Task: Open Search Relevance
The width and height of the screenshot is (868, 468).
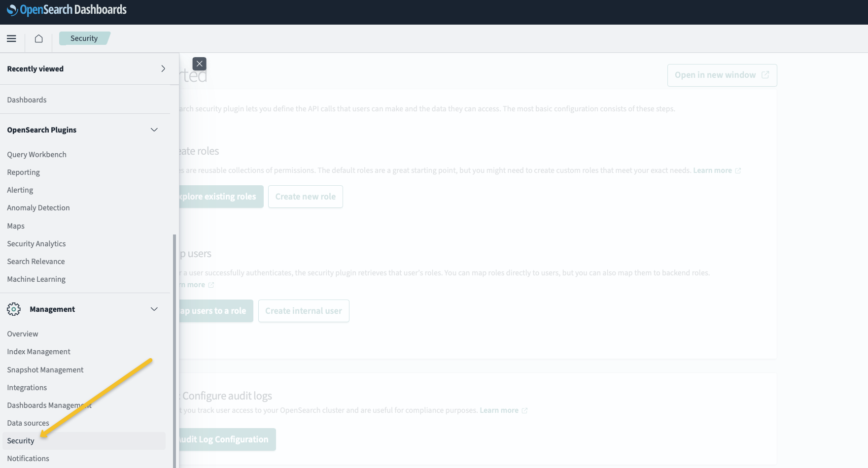Action: (x=36, y=261)
